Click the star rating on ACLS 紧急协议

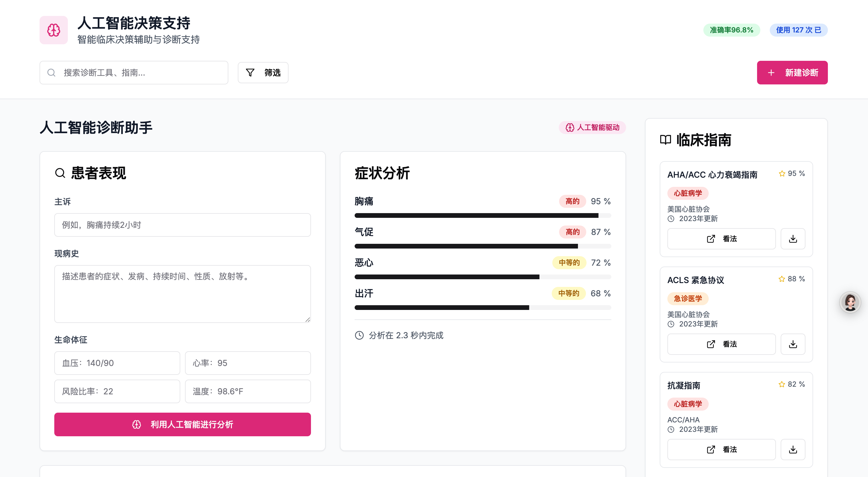click(x=781, y=279)
